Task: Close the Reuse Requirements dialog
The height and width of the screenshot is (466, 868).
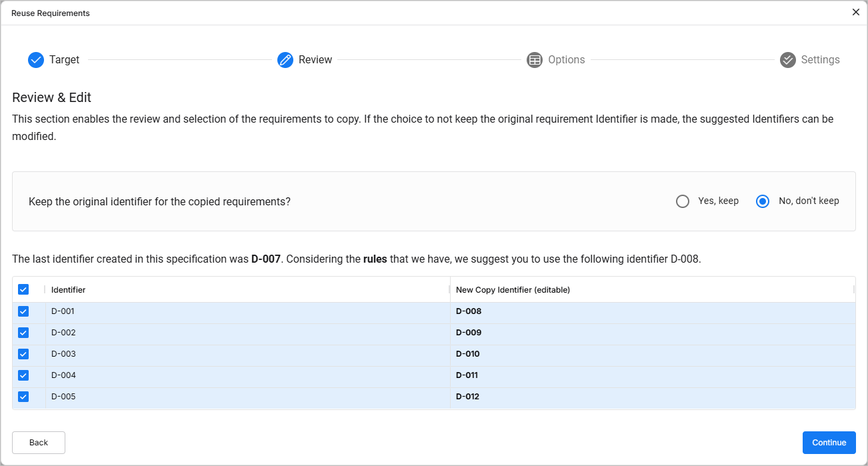Action: 856,12
